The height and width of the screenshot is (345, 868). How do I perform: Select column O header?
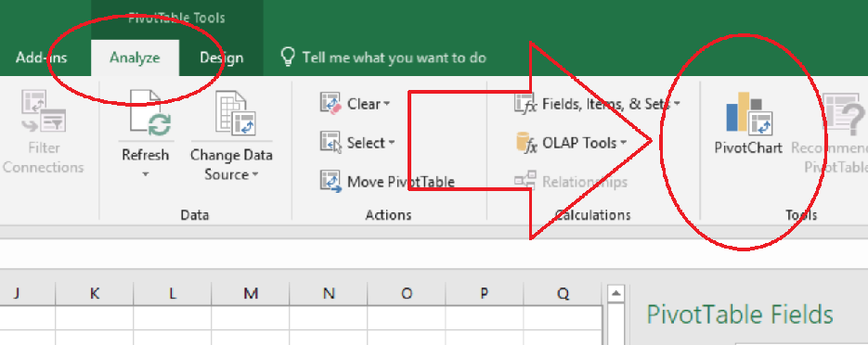pyautogui.click(x=407, y=294)
